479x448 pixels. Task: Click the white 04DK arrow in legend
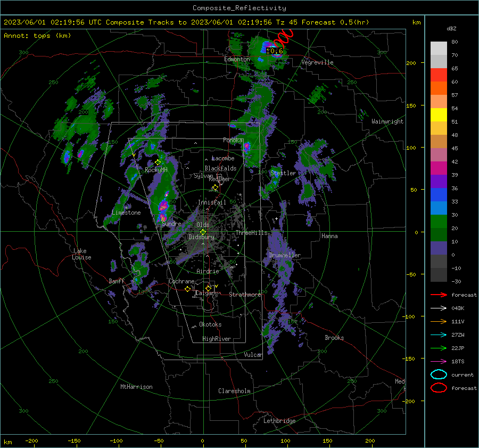[x=439, y=308]
